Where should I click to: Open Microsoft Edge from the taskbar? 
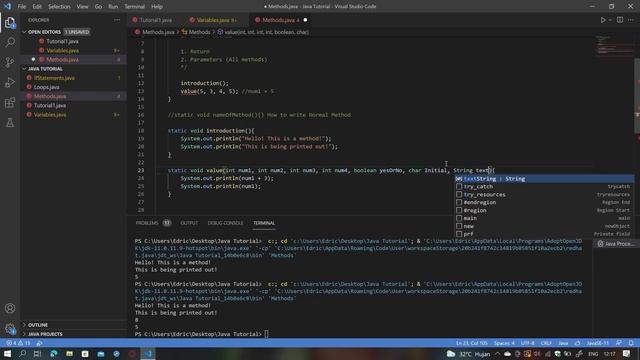pos(53,354)
